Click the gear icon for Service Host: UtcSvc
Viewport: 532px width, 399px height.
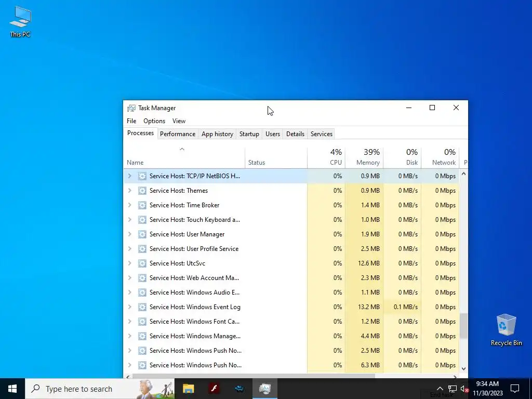tap(142, 263)
